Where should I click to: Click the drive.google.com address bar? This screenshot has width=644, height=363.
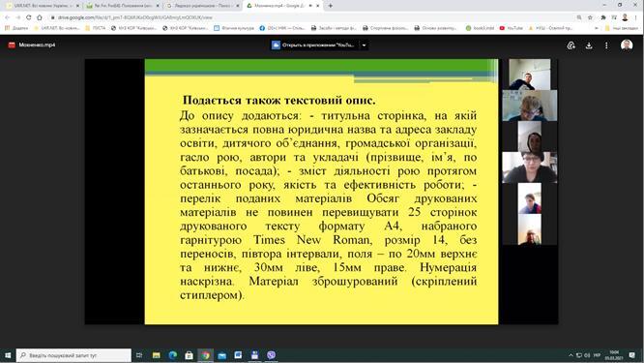(x=312, y=17)
